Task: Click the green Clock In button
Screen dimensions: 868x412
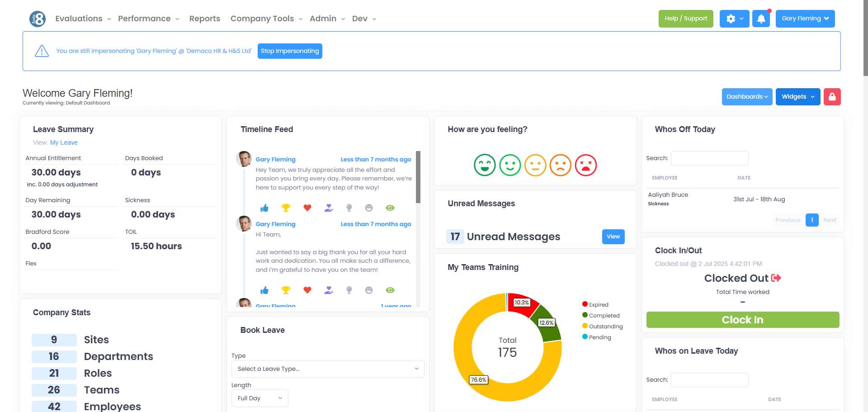Action: 743,320
